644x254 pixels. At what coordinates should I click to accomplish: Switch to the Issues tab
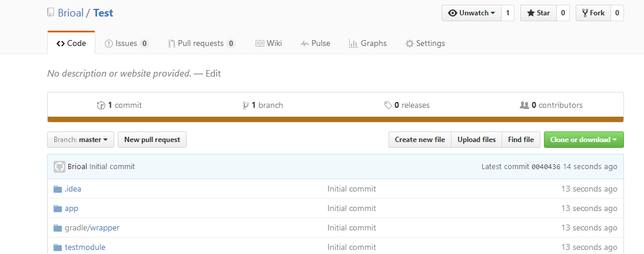tap(127, 43)
